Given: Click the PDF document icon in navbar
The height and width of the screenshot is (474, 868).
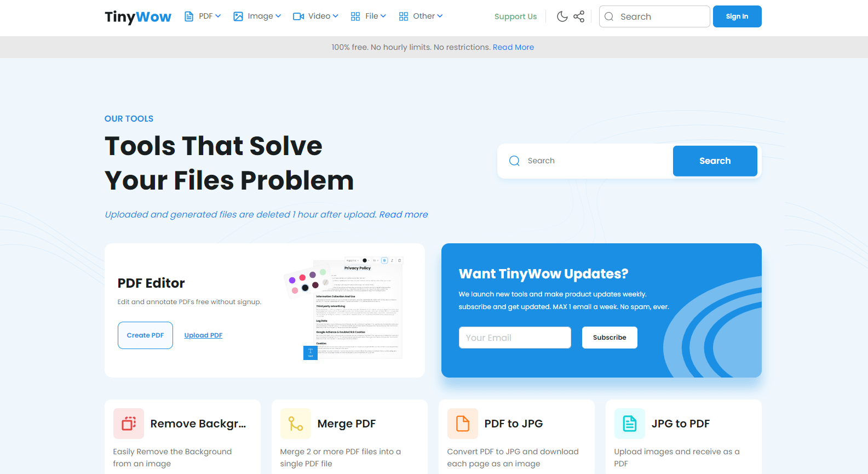Looking at the screenshot, I should 189,16.
